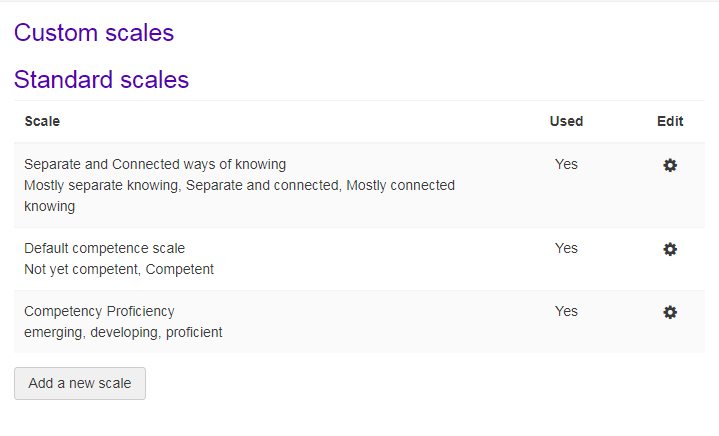
Task: Edit Separate and Connected ways of knowing scale
Action: click(670, 165)
